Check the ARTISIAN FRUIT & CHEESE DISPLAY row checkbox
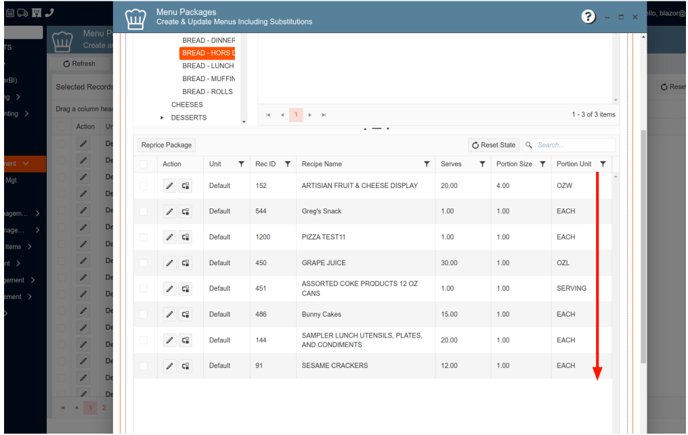The width and height of the screenshot is (688, 435). coord(144,185)
